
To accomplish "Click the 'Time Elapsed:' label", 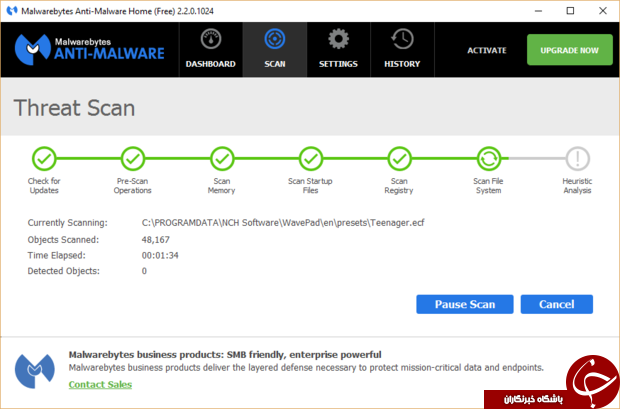I will click(56, 256).
